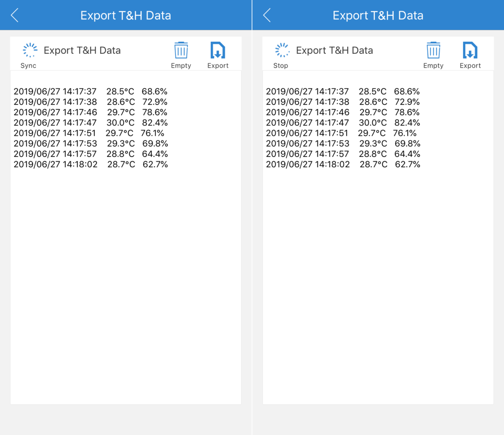The width and height of the screenshot is (504, 435).
Task: Click the back arrow in right header
Action: click(266, 15)
